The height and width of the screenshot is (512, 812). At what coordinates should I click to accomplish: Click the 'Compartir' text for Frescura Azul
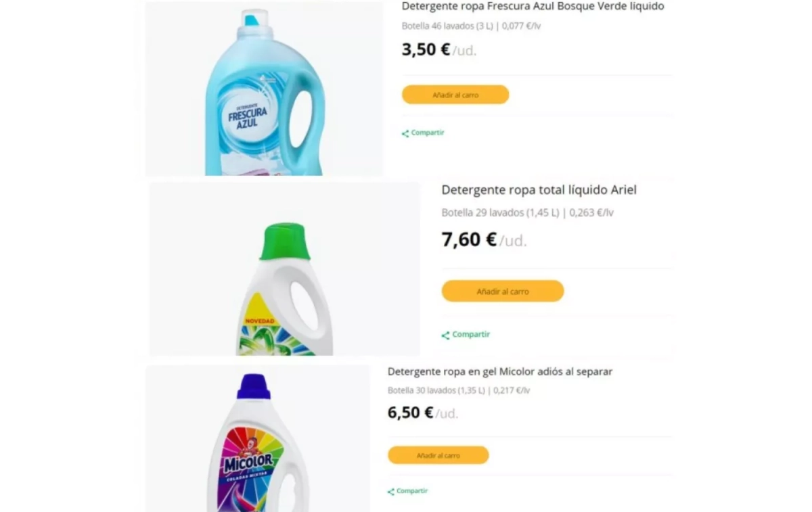[428, 133]
